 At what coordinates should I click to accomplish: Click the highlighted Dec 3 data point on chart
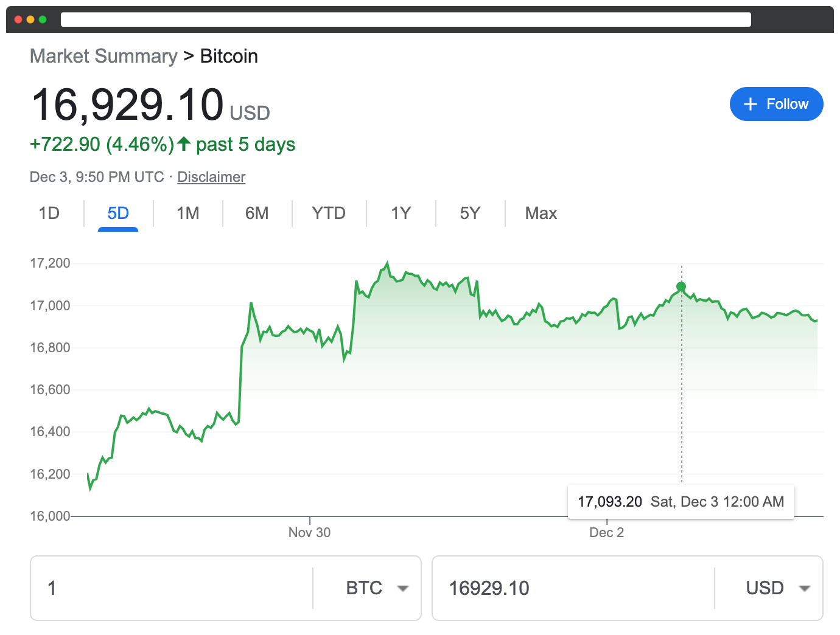coord(681,286)
